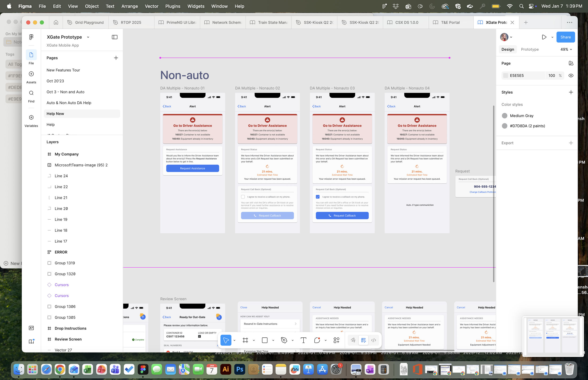
Task: Click the E5E5E5 page color swatch
Action: coord(505,75)
